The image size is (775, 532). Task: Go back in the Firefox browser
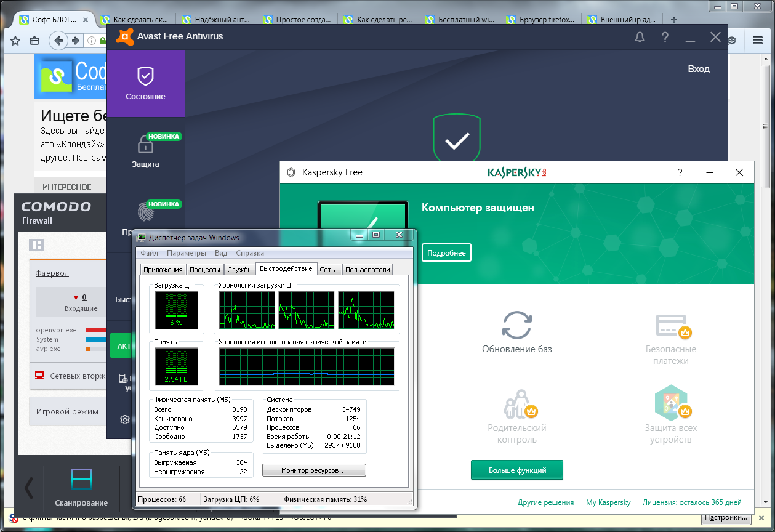58,41
